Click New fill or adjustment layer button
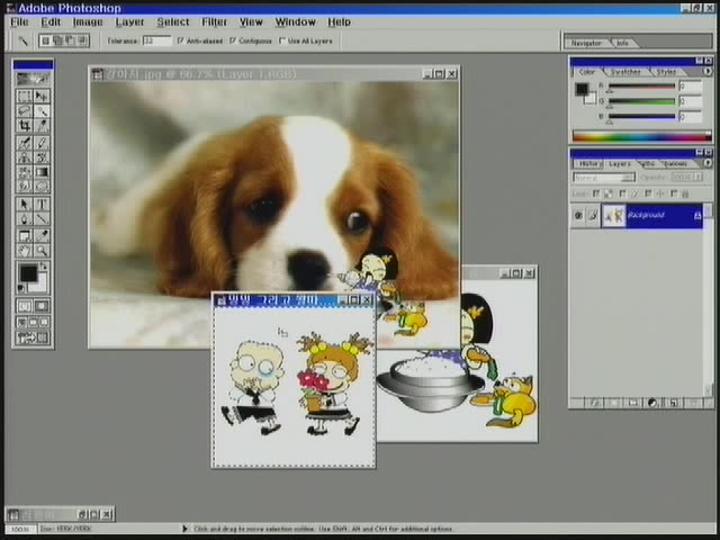720x540 pixels. (653, 403)
